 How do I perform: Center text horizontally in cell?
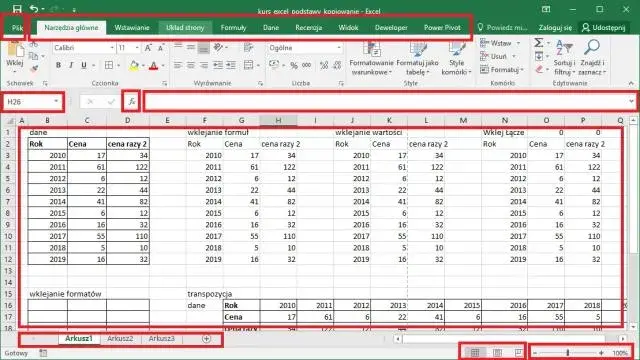191,65
